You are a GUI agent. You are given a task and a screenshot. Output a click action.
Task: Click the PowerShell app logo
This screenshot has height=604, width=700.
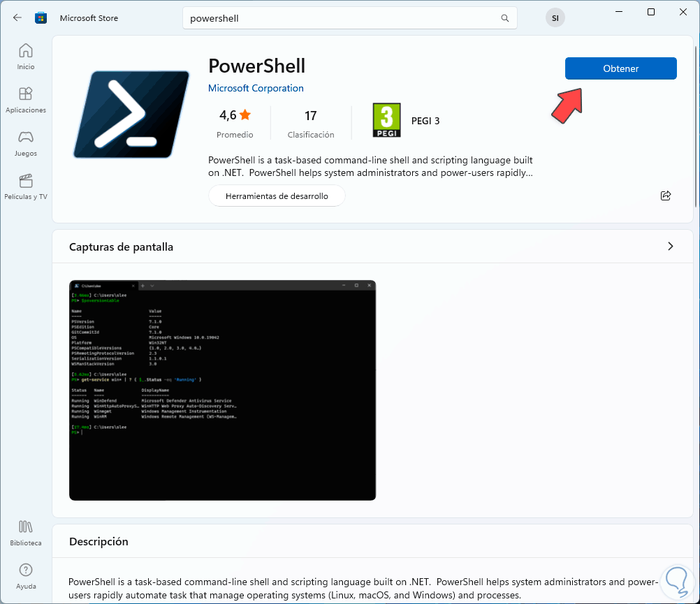[x=131, y=115]
